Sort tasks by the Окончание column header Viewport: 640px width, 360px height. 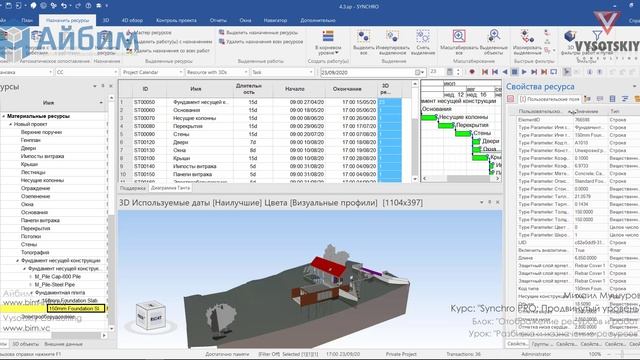tap(347, 89)
